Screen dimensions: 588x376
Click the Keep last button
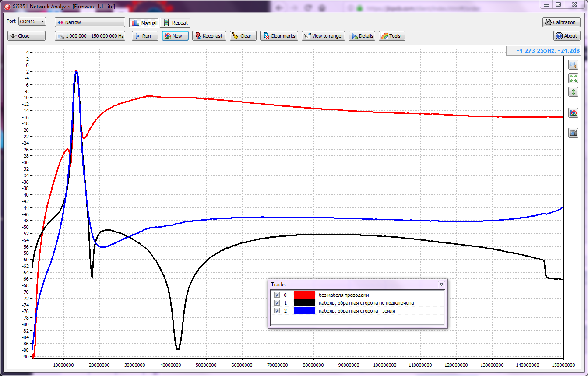[208, 36]
